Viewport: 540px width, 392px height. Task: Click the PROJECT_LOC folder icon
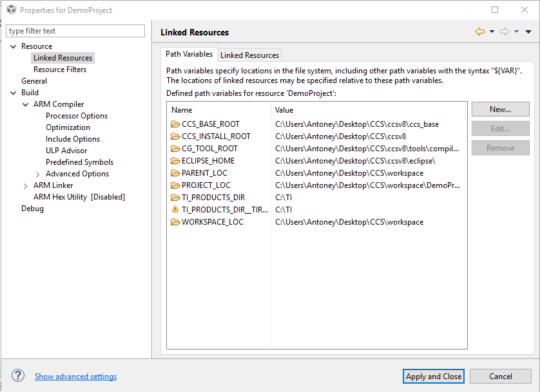(175, 185)
